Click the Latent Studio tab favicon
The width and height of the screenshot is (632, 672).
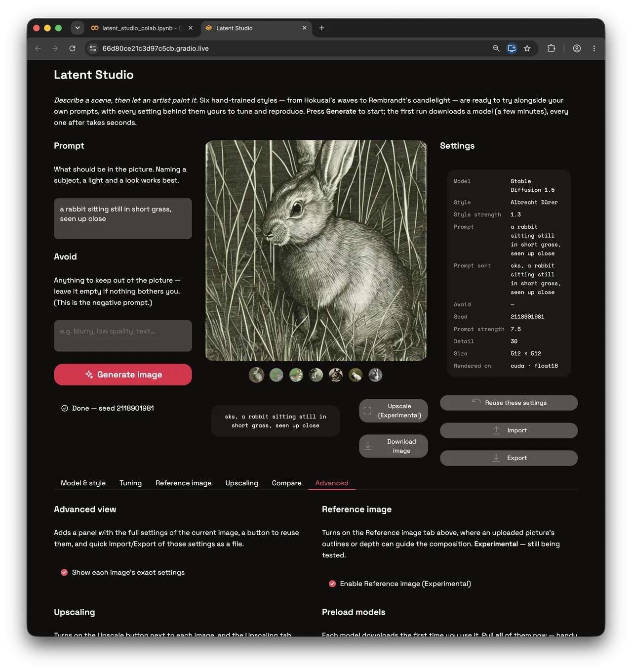209,28
